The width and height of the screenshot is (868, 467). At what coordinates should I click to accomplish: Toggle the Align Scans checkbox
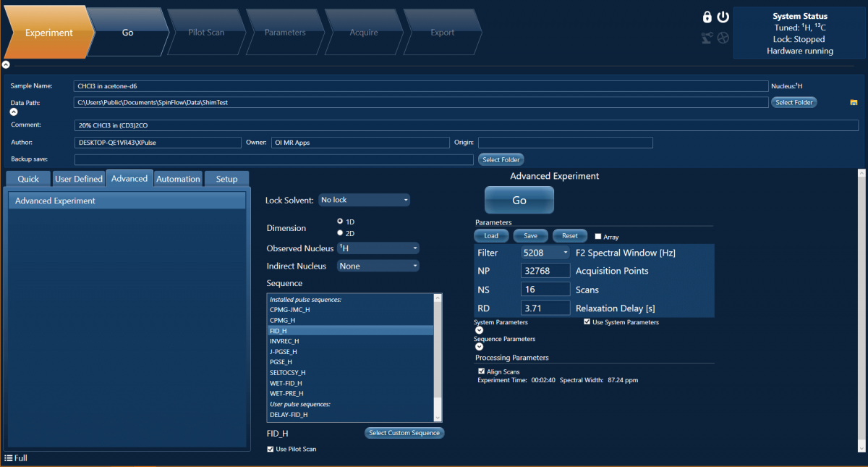tap(482, 371)
